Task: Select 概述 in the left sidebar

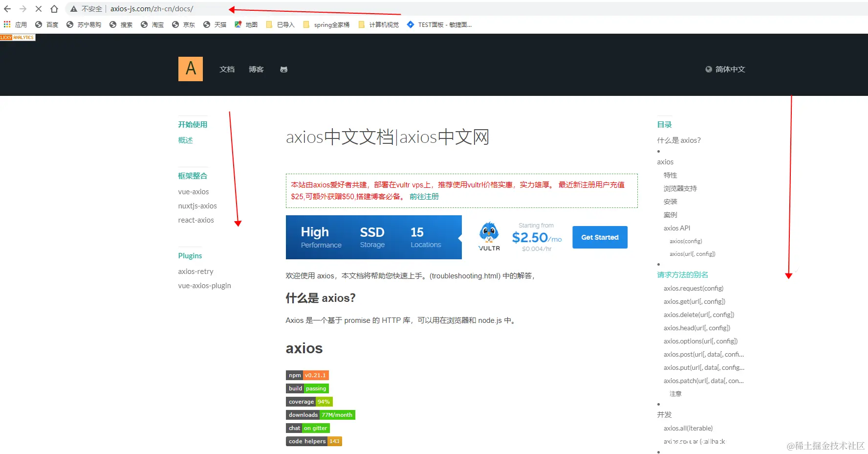Action: coord(186,140)
